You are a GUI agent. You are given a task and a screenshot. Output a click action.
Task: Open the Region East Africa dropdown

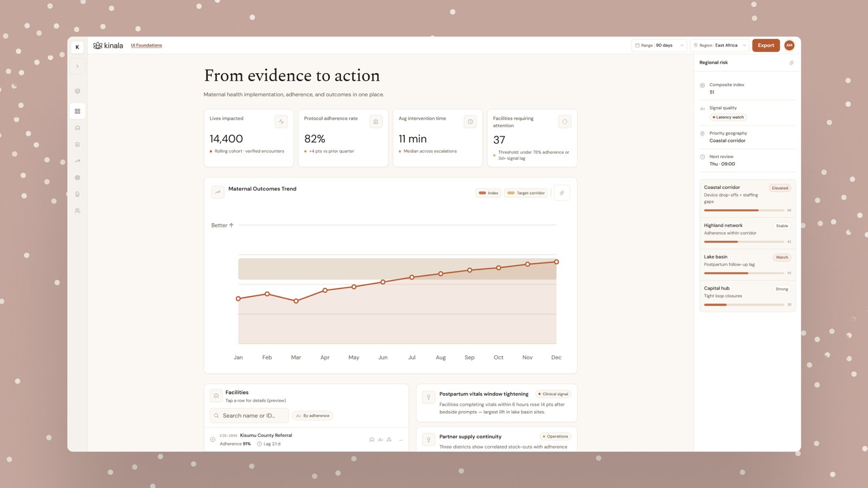[x=719, y=46]
